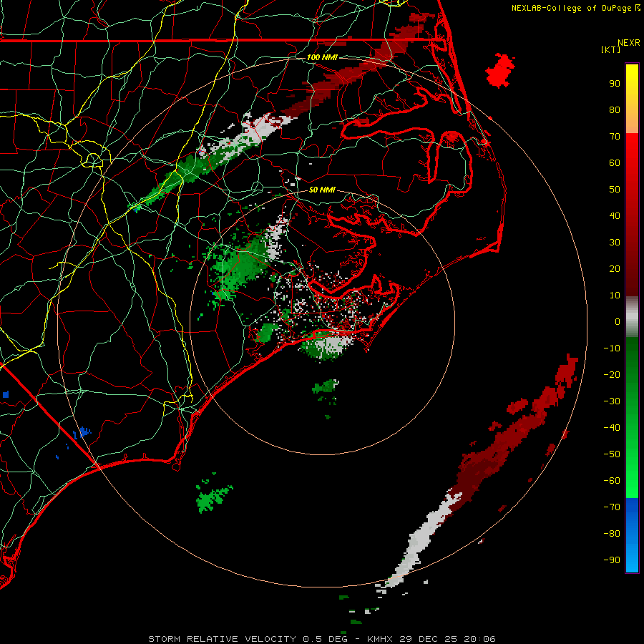Click the '100 NMI' range ring label

pyautogui.click(x=322, y=57)
